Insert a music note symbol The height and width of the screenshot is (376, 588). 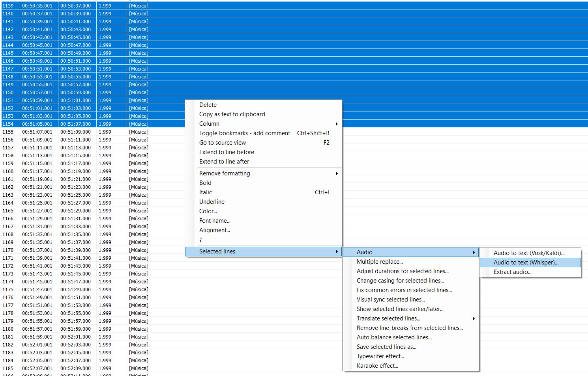point(201,239)
